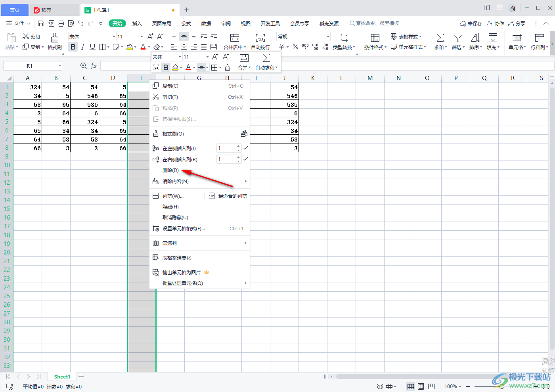
Task: Click the zoom magnifier icon beside fx
Action: click(83, 66)
